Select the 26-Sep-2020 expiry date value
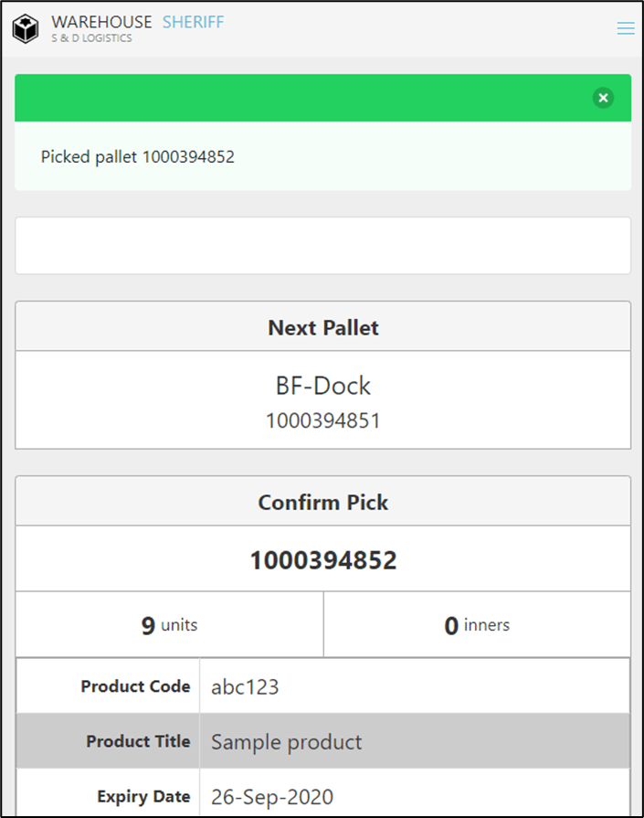 coord(272,797)
